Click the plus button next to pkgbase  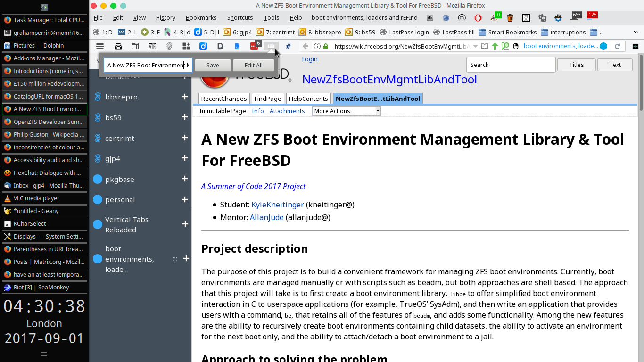[x=185, y=179]
